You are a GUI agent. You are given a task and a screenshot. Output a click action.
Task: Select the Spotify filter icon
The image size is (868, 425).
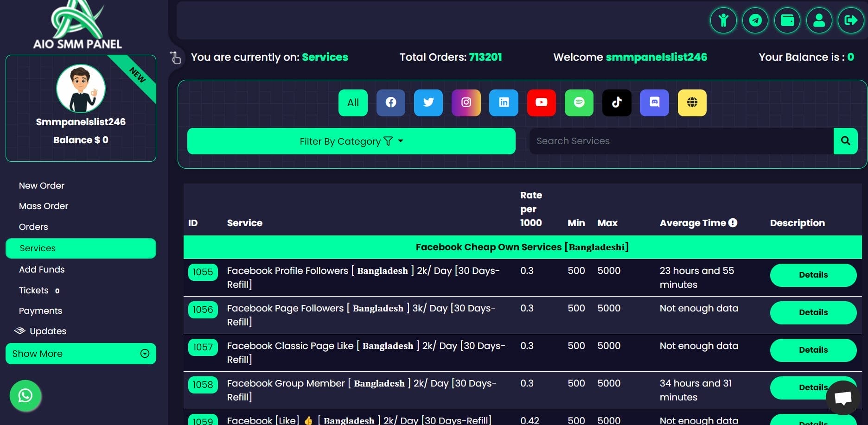[x=579, y=102]
